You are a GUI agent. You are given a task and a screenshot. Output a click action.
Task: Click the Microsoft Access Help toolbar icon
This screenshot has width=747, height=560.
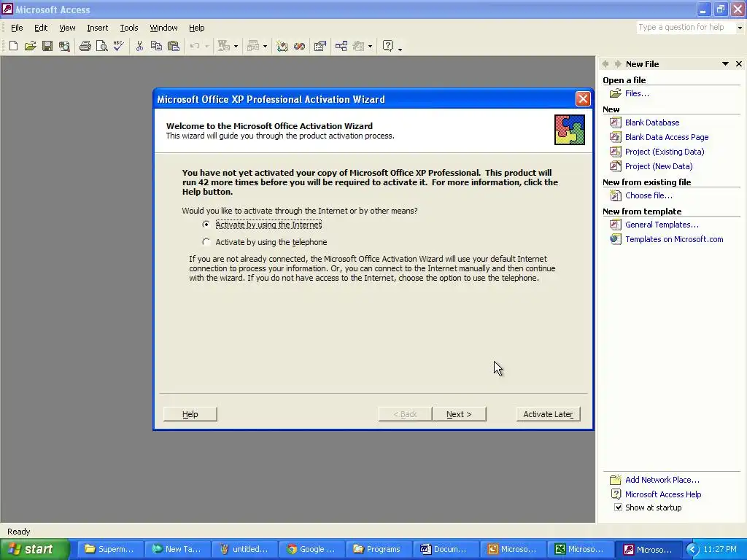pos(388,46)
